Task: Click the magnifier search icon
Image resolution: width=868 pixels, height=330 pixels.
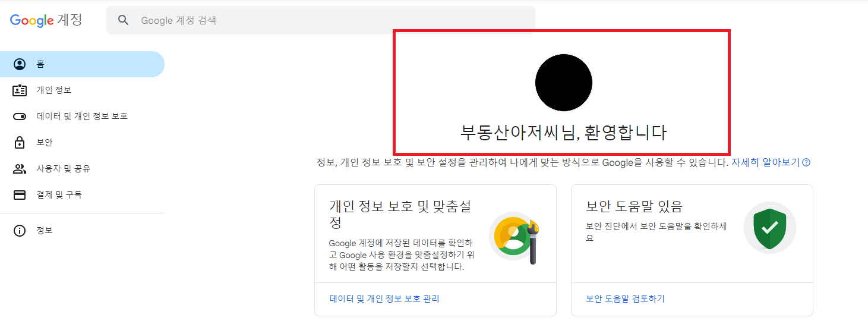Action: click(124, 20)
